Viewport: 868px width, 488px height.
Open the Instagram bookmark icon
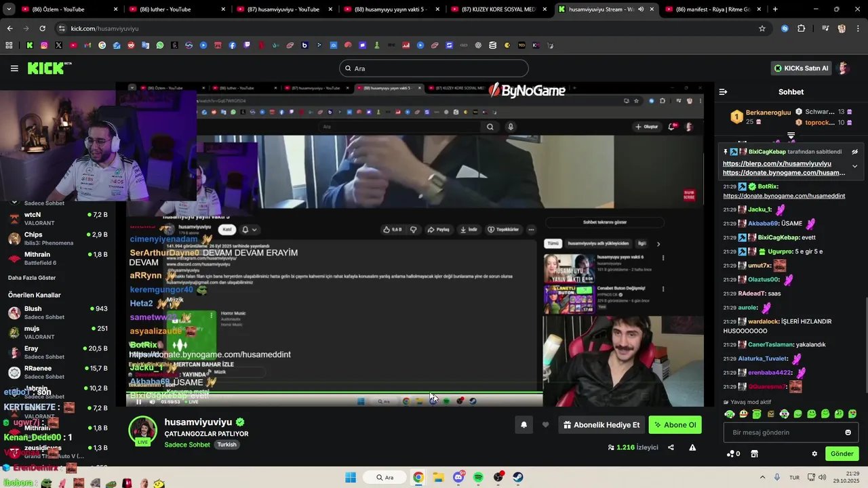(44, 45)
